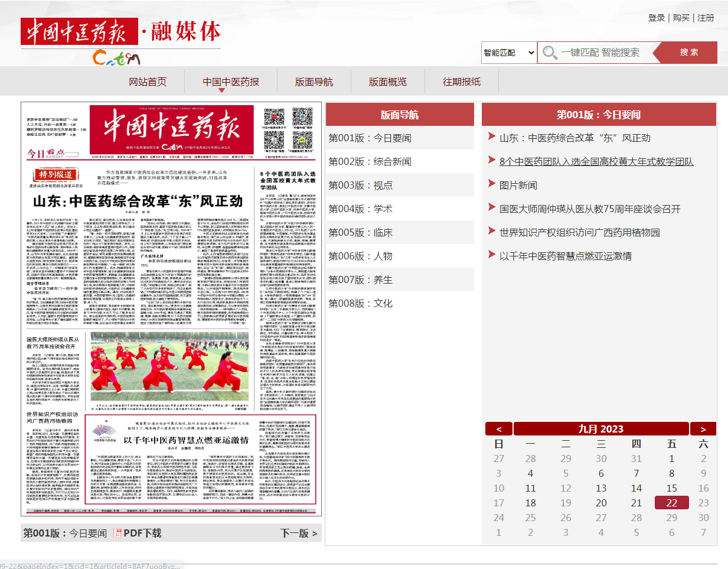Open the 往期报纸 menu item

[462, 82]
